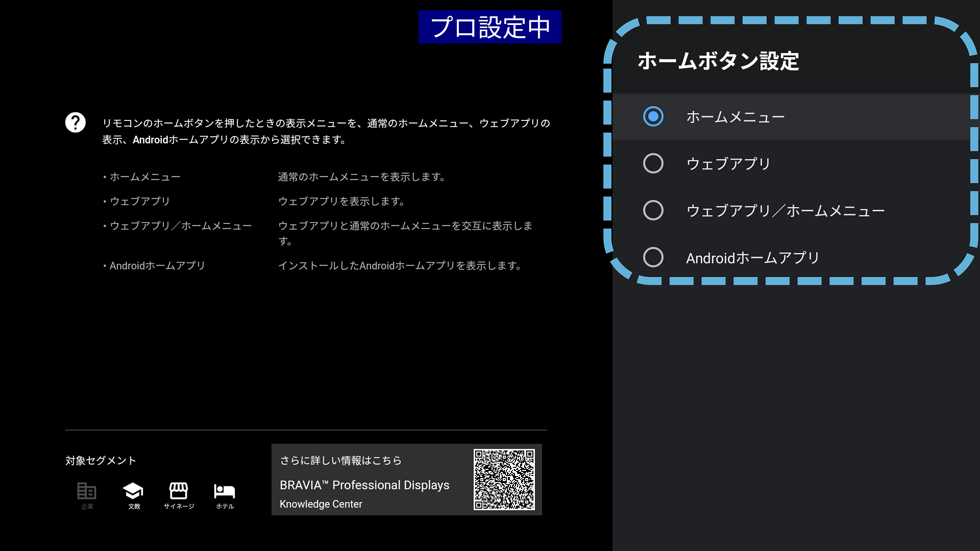The width and height of the screenshot is (980, 551).
Task: Click the 対象セグメント heading
Action: click(101, 461)
